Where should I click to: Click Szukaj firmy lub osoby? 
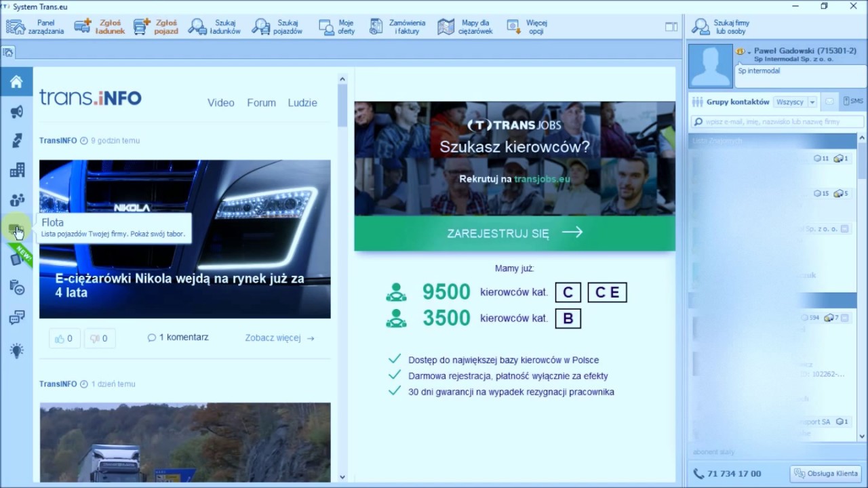[721, 26]
